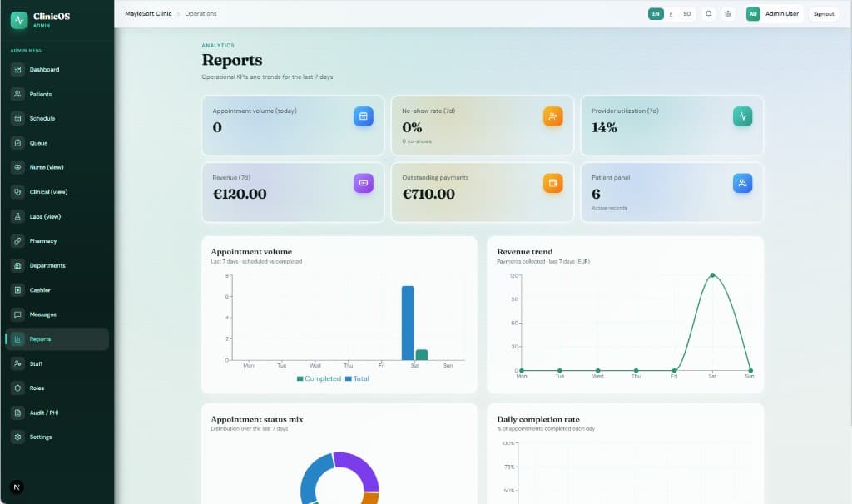The height and width of the screenshot is (504, 852).
Task: Click the Pharmacy pill icon in sidebar
Action: click(x=17, y=240)
